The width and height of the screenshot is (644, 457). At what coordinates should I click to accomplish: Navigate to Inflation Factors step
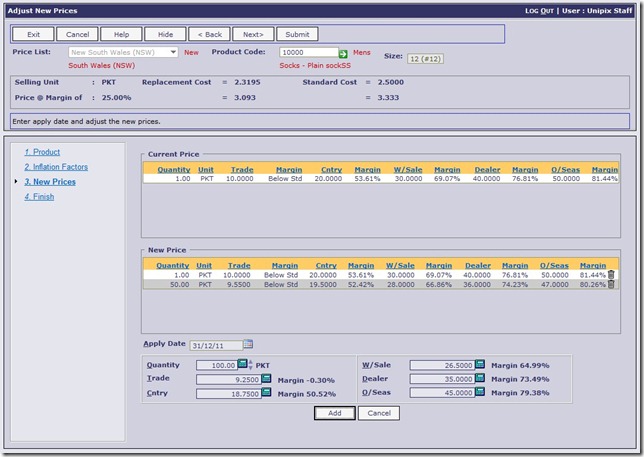(57, 167)
